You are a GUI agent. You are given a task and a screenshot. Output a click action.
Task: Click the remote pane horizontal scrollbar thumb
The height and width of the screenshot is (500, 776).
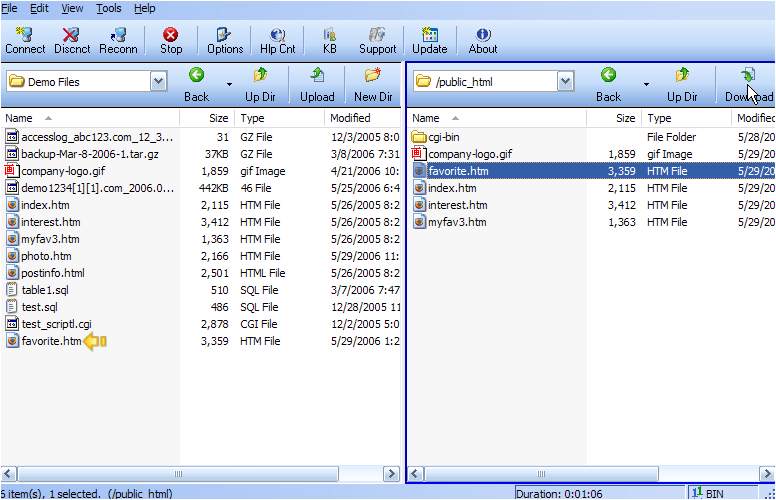pos(541,474)
